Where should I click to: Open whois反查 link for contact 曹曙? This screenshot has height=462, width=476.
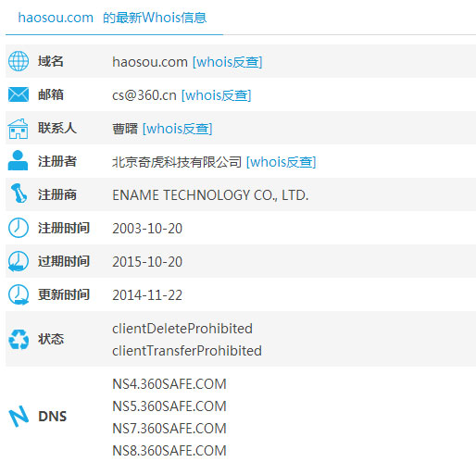click(178, 129)
